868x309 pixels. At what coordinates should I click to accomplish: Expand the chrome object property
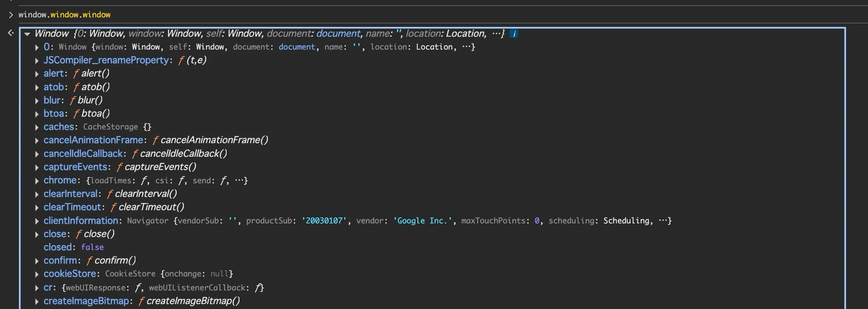(x=37, y=181)
